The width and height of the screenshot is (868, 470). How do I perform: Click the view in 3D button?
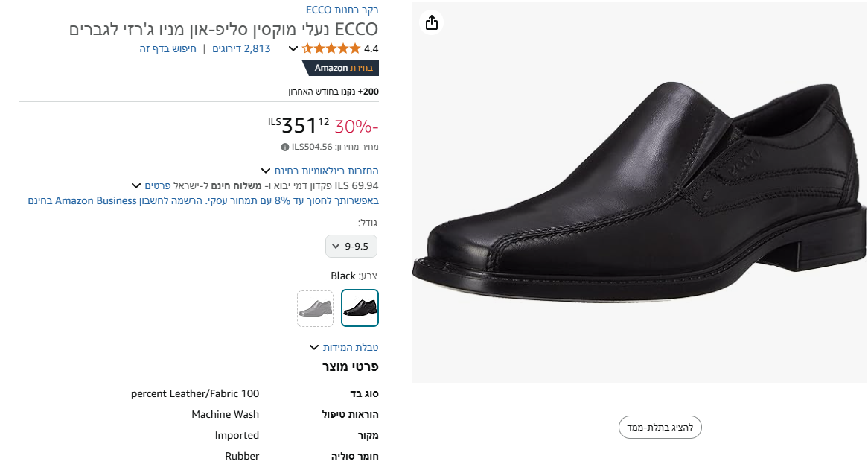[x=660, y=427]
